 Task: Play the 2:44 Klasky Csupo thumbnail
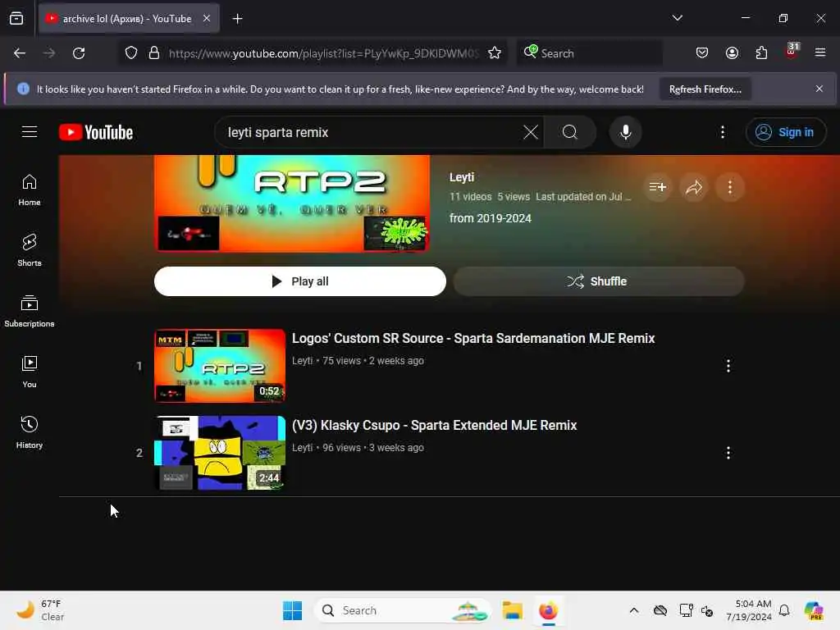click(220, 453)
